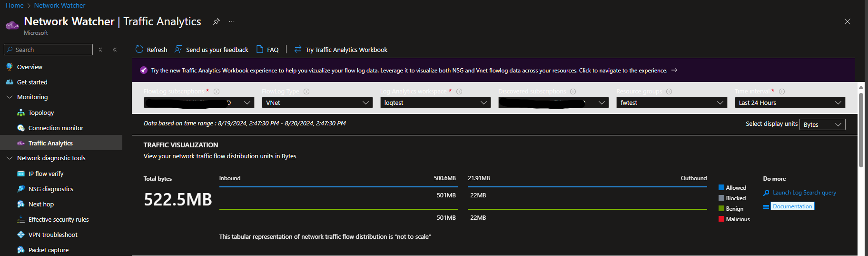Image resolution: width=868 pixels, height=256 pixels.
Task: Click info icon next to FlowLog Type
Action: 306,92
